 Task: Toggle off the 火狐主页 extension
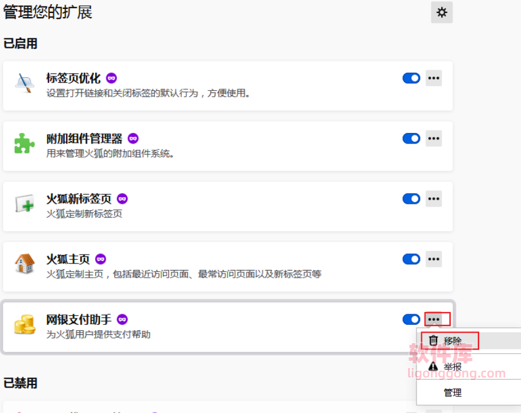coord(411,259)
